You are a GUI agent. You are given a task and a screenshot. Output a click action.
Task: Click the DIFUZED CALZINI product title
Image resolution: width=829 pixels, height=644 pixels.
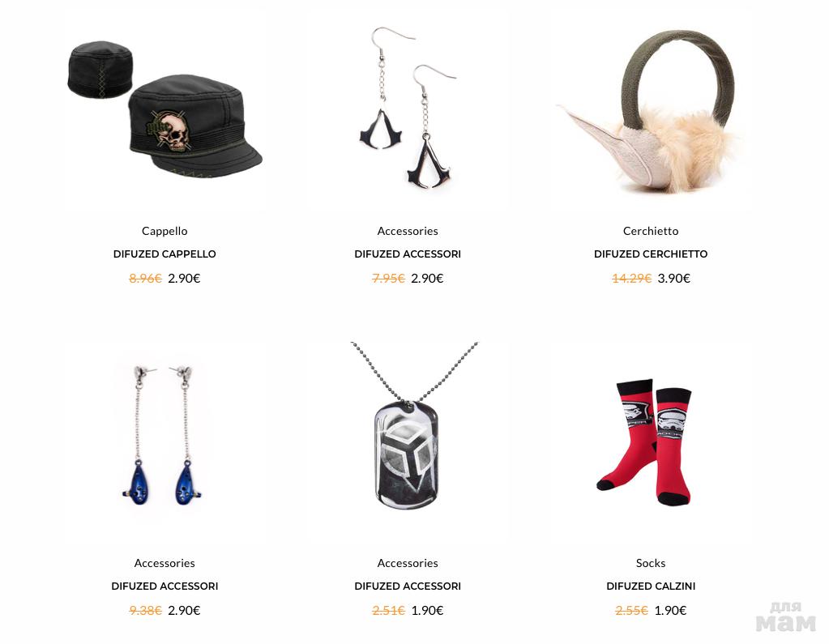click(x=650, y=586)
